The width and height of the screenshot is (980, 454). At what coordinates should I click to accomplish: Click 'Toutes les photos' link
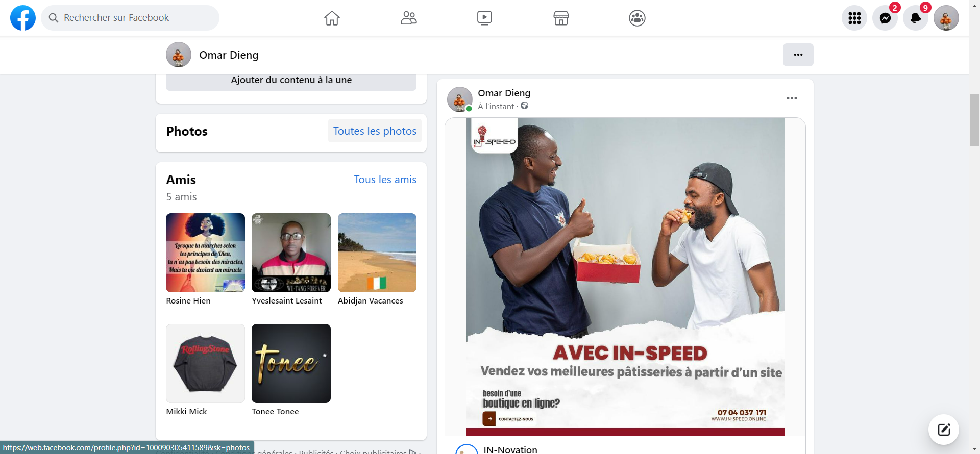(x=375, y=131)
